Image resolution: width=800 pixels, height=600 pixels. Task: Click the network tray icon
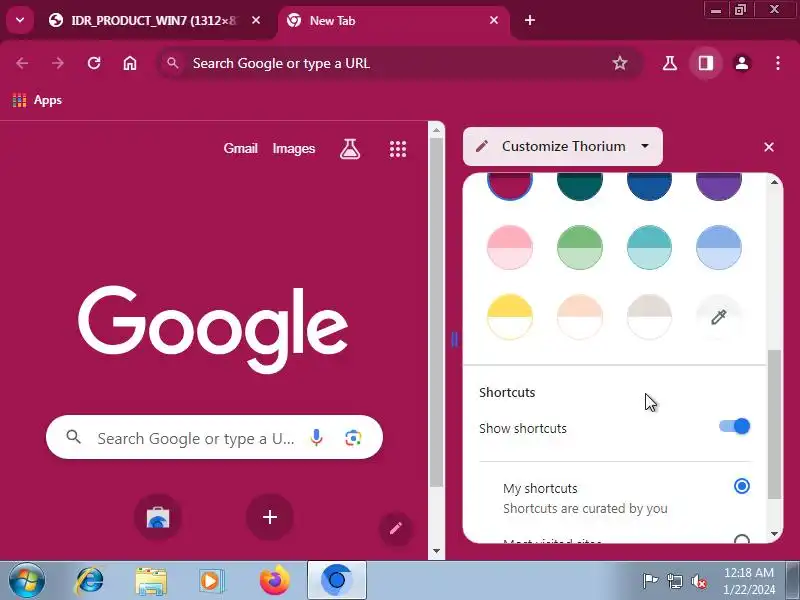tap(674, 581)
